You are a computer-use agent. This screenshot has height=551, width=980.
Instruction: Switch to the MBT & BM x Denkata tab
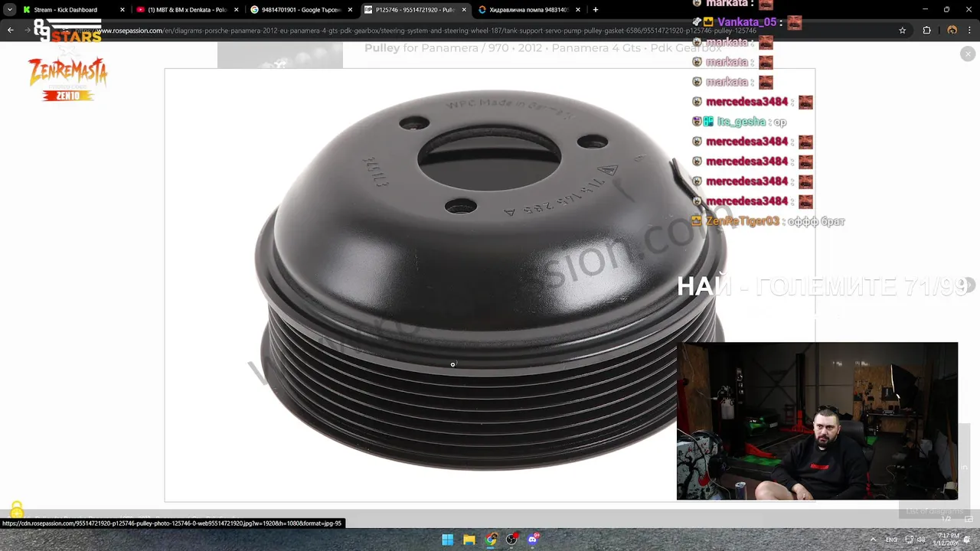(x=186, y=10)
